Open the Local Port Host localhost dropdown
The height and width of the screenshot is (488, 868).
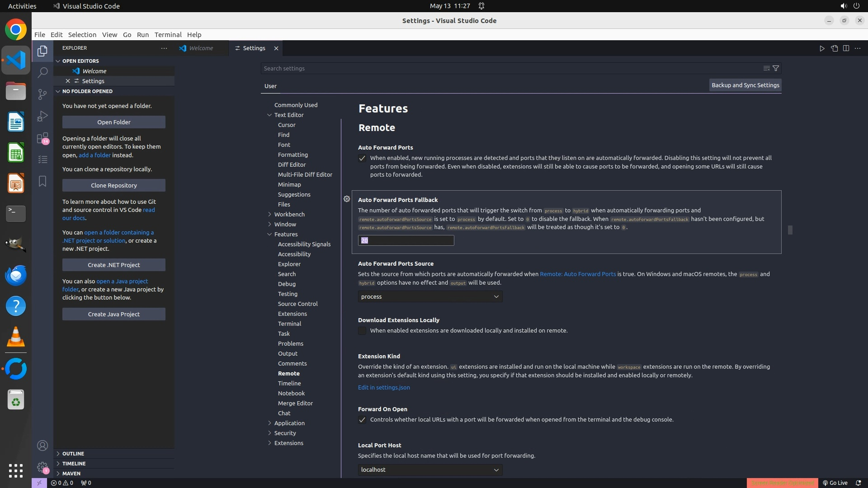pos(429,469)
